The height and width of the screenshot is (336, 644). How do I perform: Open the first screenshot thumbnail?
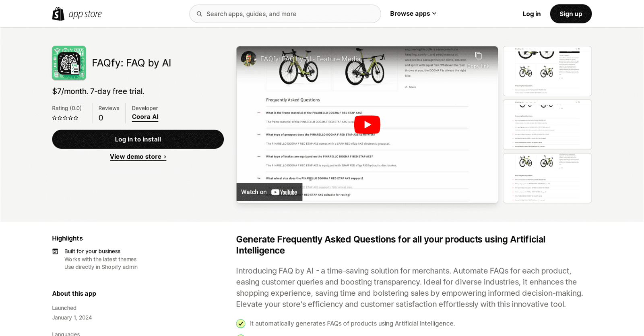pos(547,71)
